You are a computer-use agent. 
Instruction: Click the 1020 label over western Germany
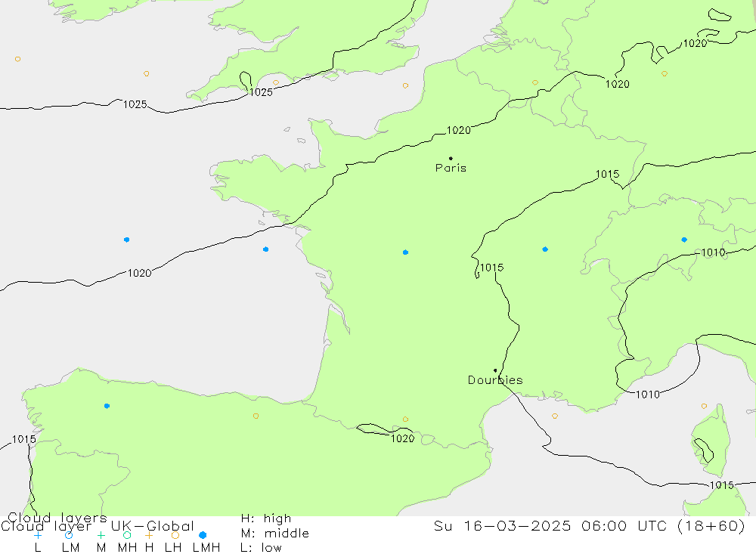coord(618,85)
